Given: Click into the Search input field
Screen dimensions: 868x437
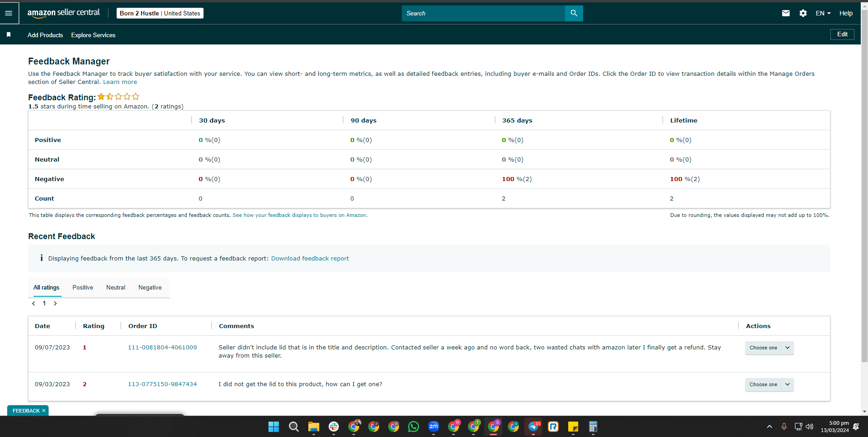Looking at the screenshot, I should pyautogui.click(x=483, y=13).
